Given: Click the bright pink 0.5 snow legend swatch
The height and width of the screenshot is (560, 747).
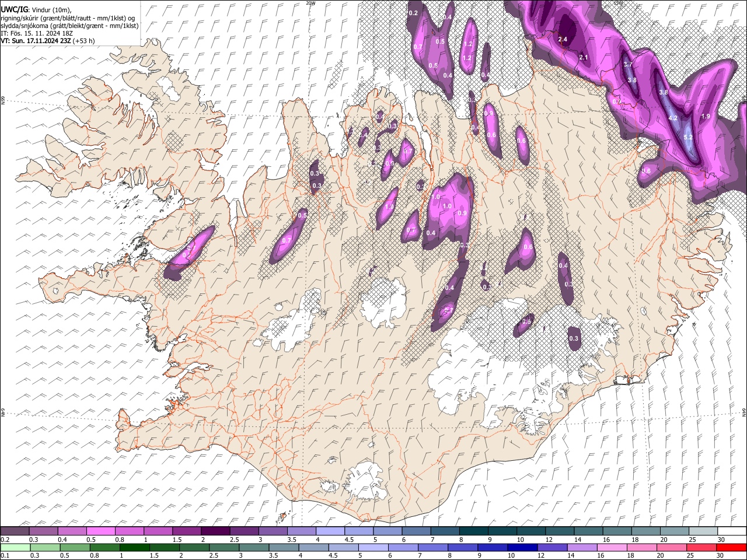Looking at the screenshot, I should tap(100, 531).
